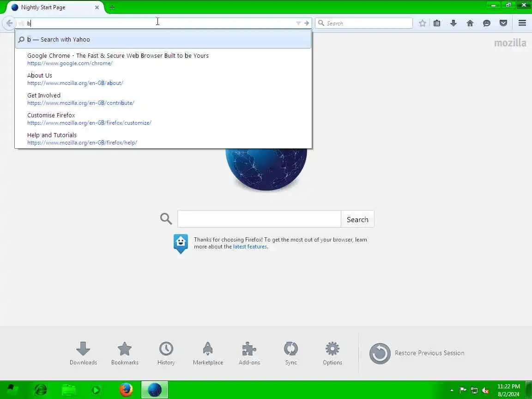The width and height of the screenshot is (532, 399).
Task: Click the back navigation arrow
Action: click(9, 23)
